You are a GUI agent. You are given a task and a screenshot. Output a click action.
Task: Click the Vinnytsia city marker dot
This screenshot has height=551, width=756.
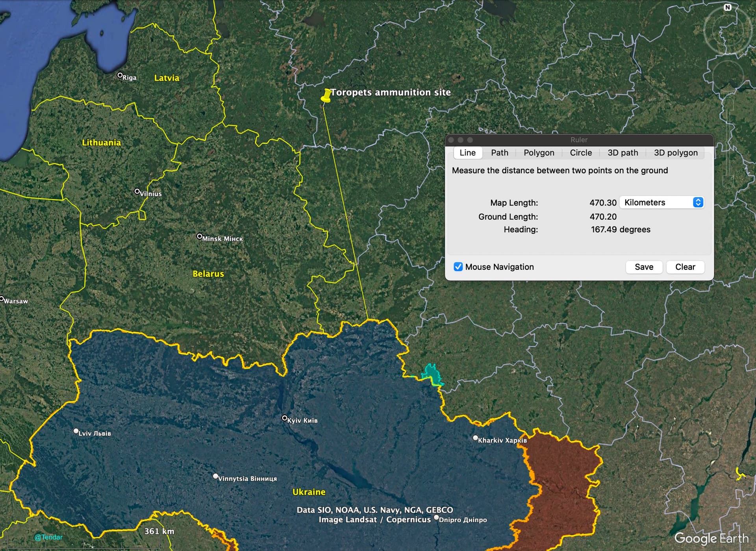point(215,476)
